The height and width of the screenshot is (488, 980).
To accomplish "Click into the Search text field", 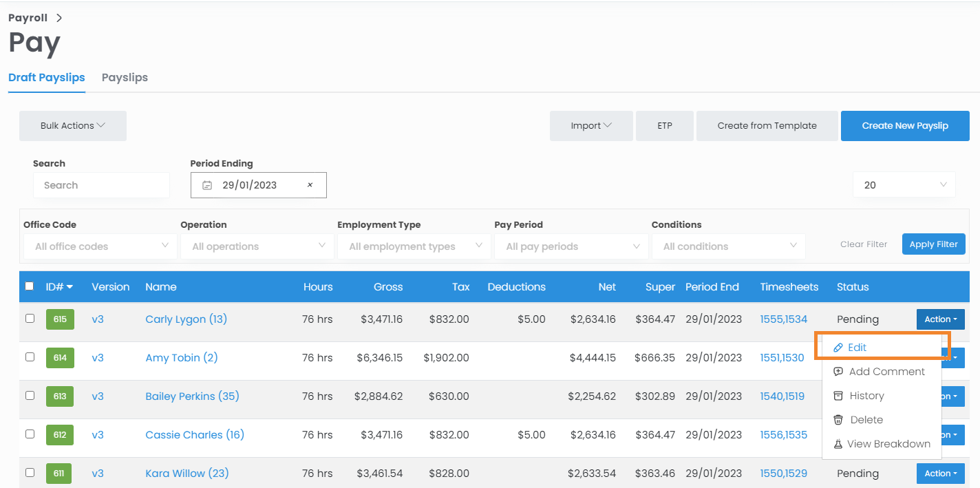I will (101, 185).
